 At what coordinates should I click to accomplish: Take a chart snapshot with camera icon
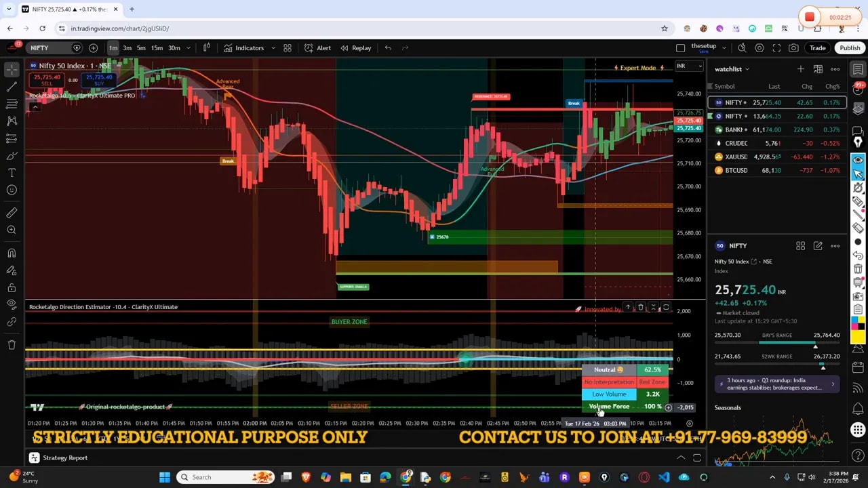pyautogui.click(x=793, y=48)
